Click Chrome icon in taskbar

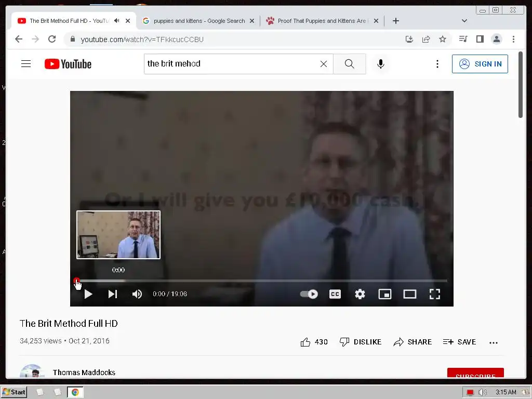coord(75,392)
